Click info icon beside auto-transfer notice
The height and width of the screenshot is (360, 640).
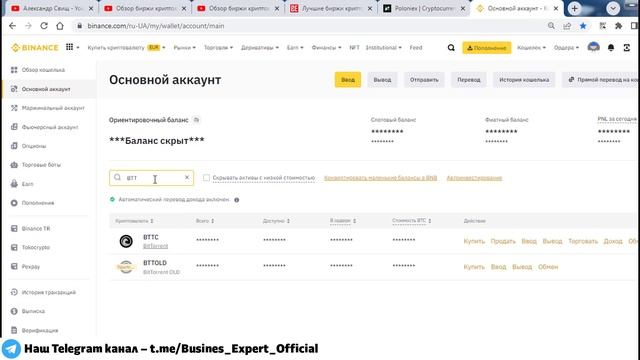(237, 200)
